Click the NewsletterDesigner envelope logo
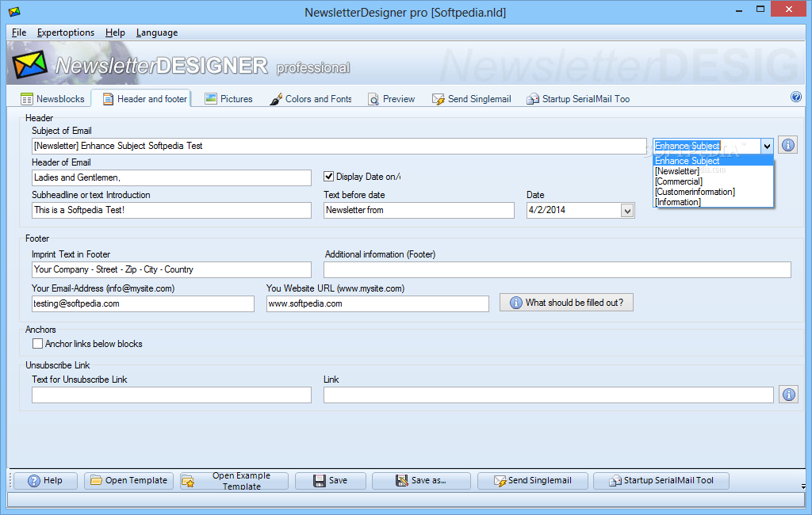This screenshot has height=515, width=812. point(29,64)
